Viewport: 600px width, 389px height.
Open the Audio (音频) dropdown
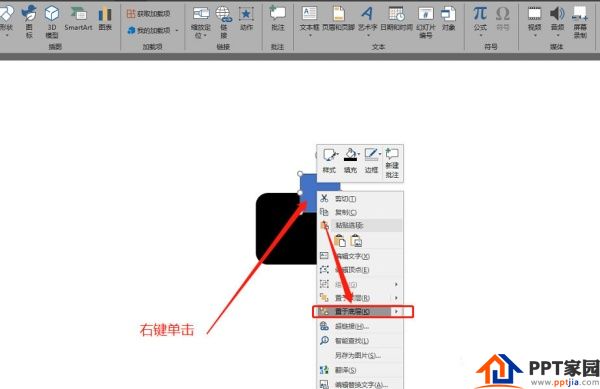(557, 20)
